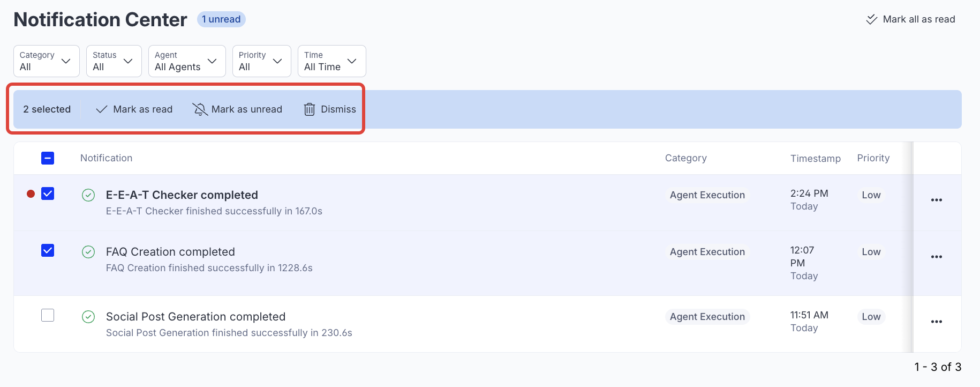This screenshot has height=387, width=980.
Task: Click the success icon beside FAQ Creation completed
Action: [88, 252]
